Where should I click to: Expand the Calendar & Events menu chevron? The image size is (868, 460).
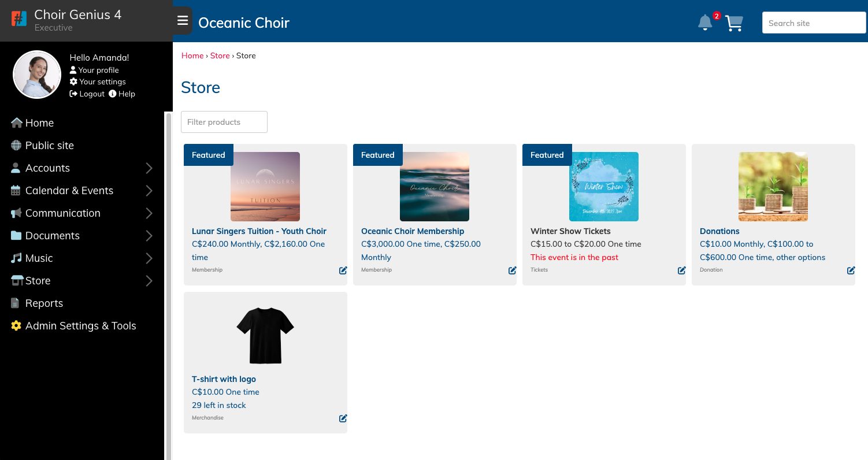click(x=149, y=191)
